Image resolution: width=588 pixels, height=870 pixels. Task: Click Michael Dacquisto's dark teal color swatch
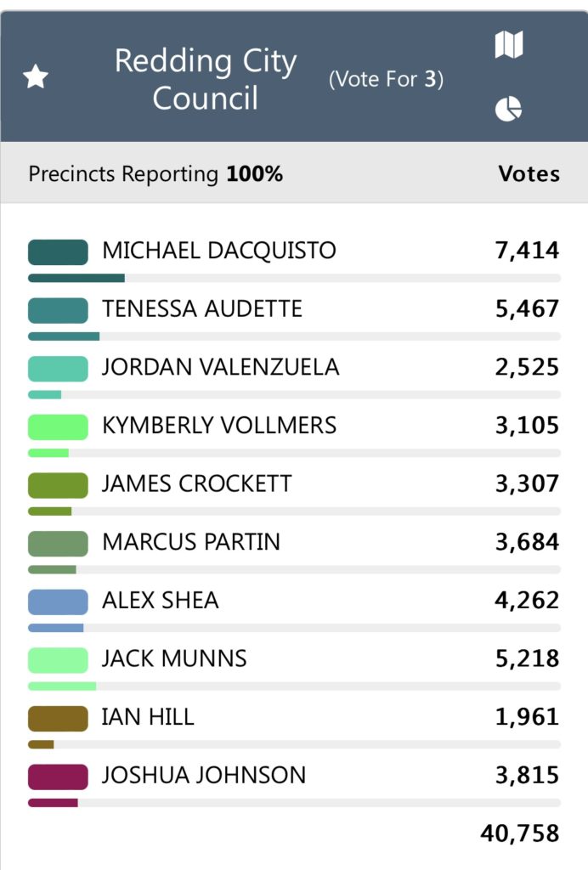point(58,252)
